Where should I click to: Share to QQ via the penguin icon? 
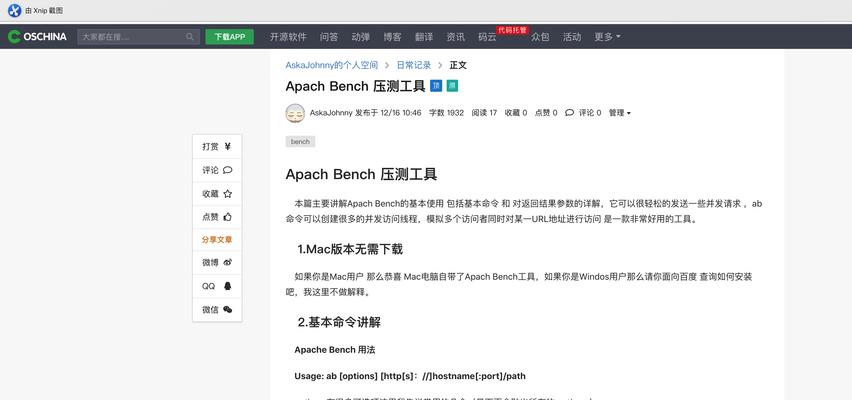pos(228,286)
